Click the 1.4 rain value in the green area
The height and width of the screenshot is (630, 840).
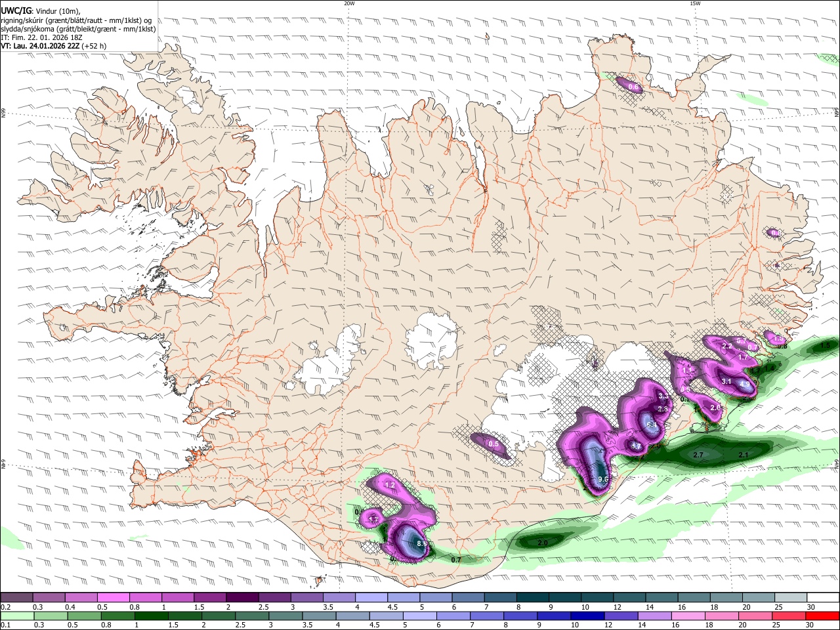(x=769, y=369)
